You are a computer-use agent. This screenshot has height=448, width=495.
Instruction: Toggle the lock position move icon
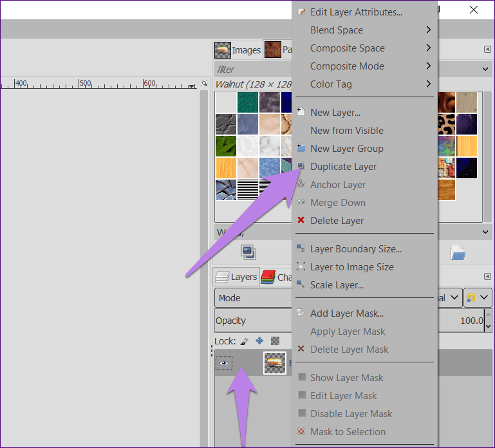259,341
